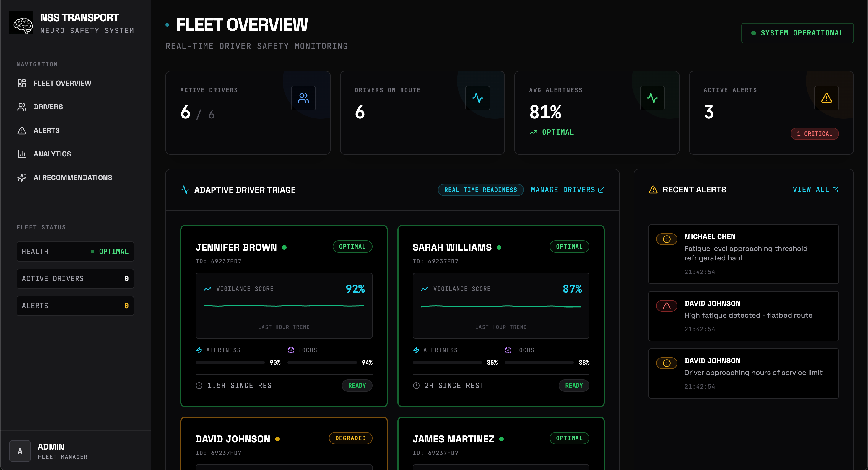This screenshot has height=470, width=868.
Task: Click the external link icon beside Manage Drivers
Action: 601,190
